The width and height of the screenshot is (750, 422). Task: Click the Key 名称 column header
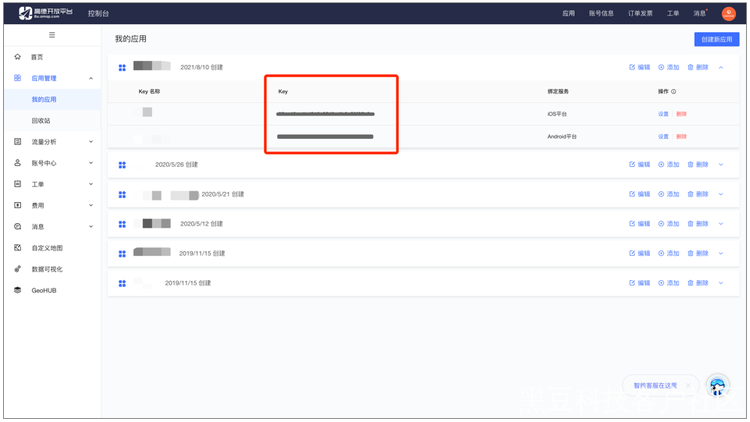(x=149, y=91)
